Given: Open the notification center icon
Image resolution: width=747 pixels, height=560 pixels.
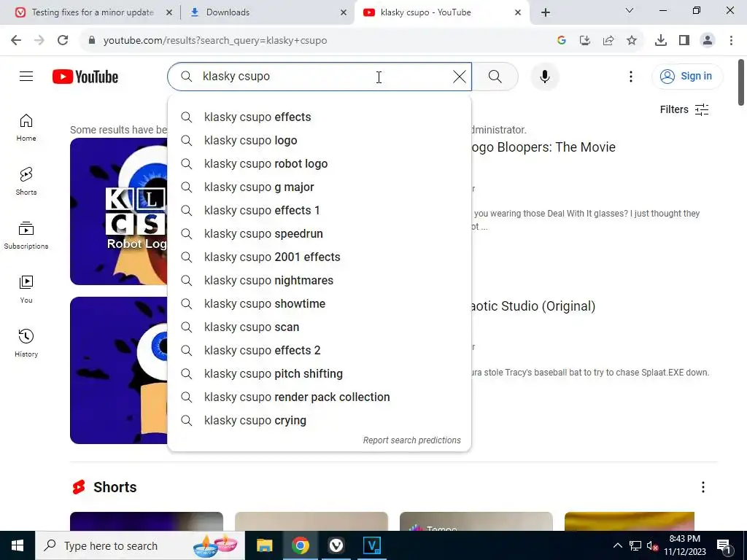Looking at the screenshot, I should pyautogui.click(x=724, y=545).
